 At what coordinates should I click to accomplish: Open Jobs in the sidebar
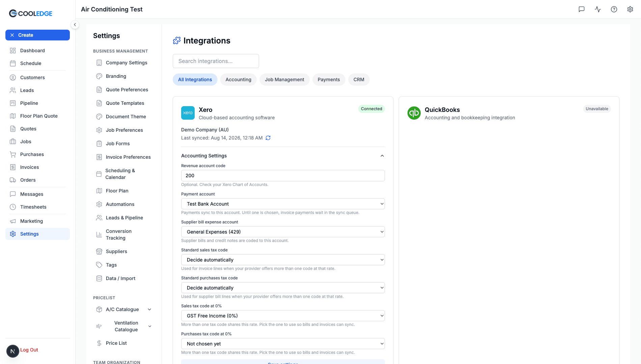37,142
